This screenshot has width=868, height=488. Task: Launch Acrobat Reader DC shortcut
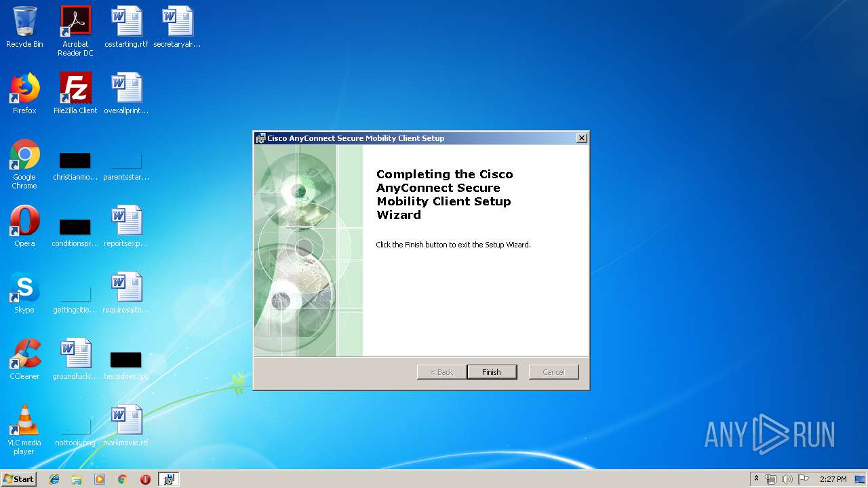pos(75,30)
